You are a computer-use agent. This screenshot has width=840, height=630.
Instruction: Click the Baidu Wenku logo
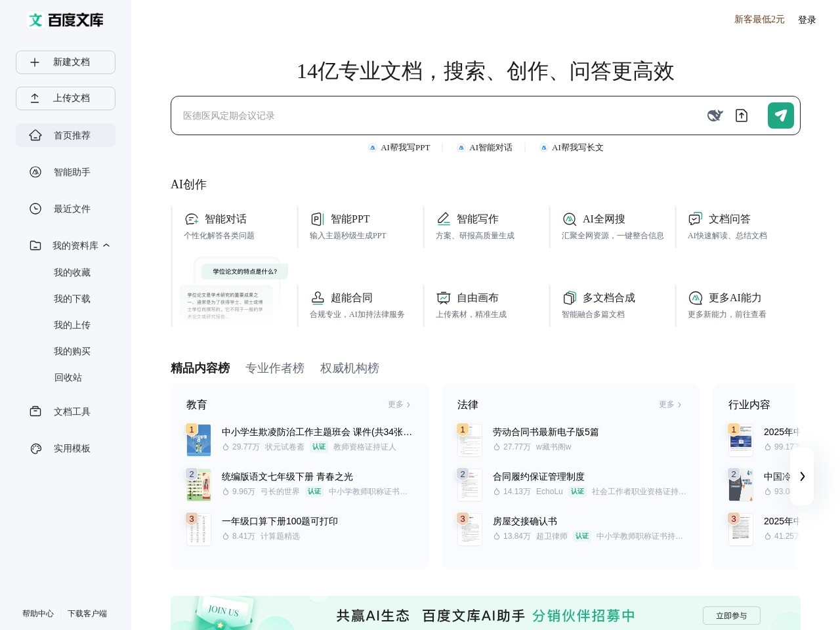(x=66, y=20)
